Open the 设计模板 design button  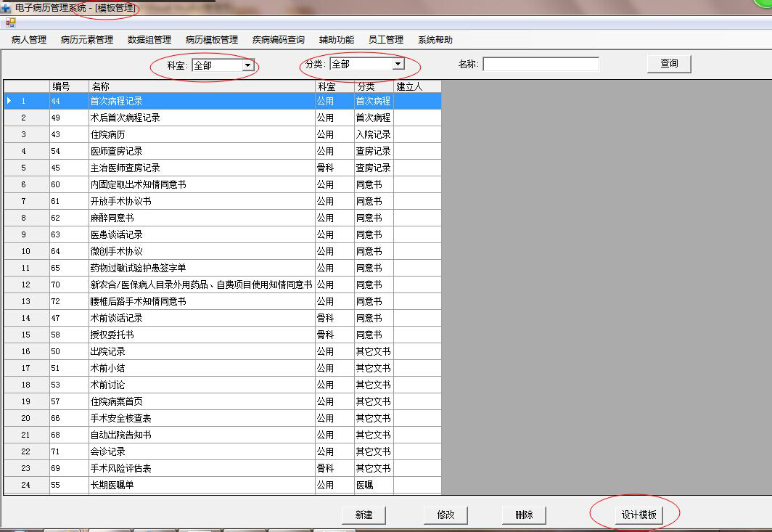coord(638,515)
